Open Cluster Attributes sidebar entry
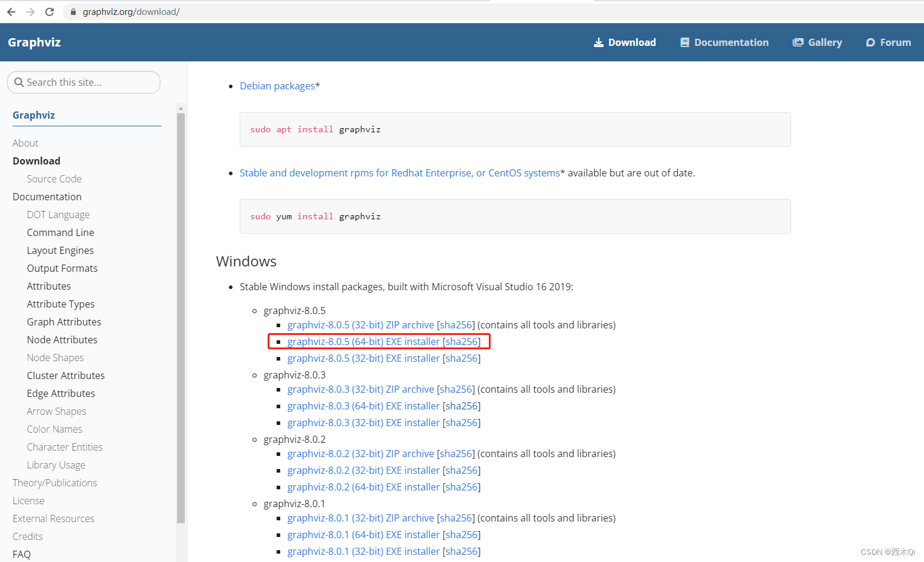 coord(66,375)
